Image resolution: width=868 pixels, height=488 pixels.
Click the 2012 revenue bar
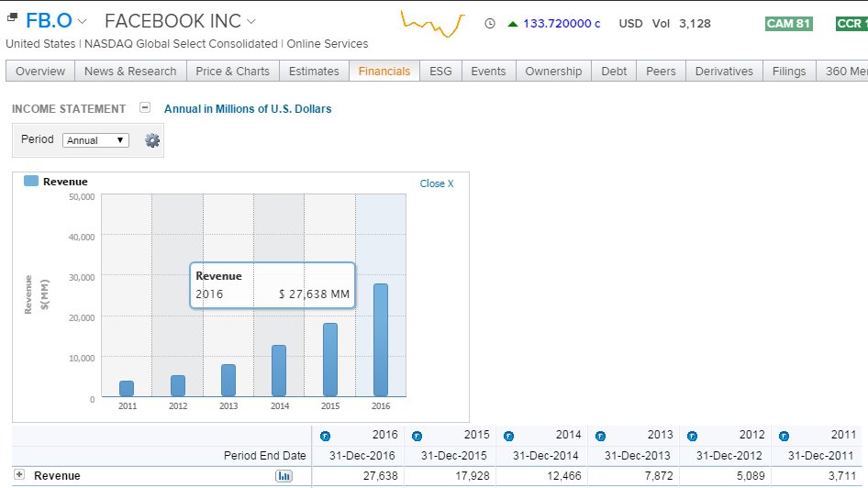tap(178, 386)
